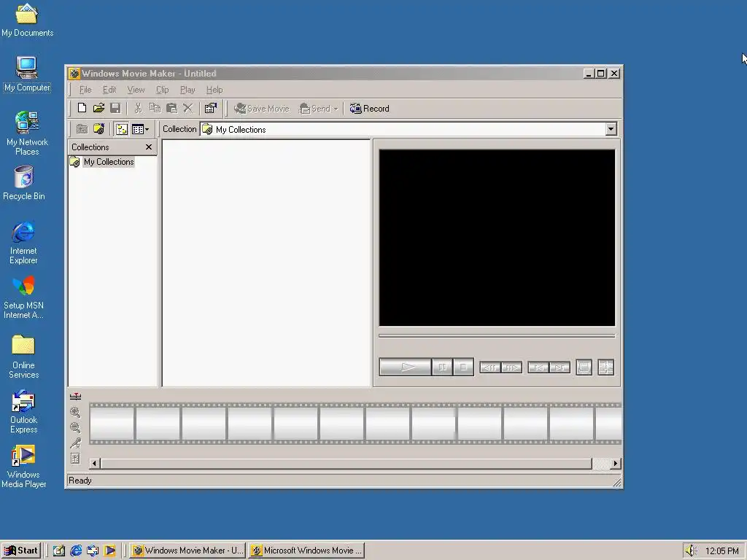747x560 pixels.
Task: Zoom in on the timeline
Action: click(x=75, y=413)
